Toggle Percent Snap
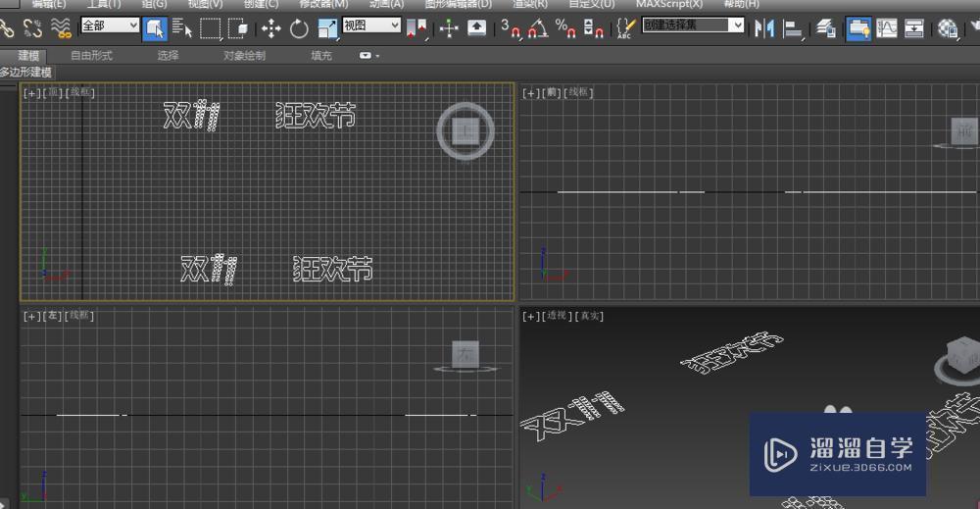The width and height of the screenshot is (980, 509). pos(565,28)
